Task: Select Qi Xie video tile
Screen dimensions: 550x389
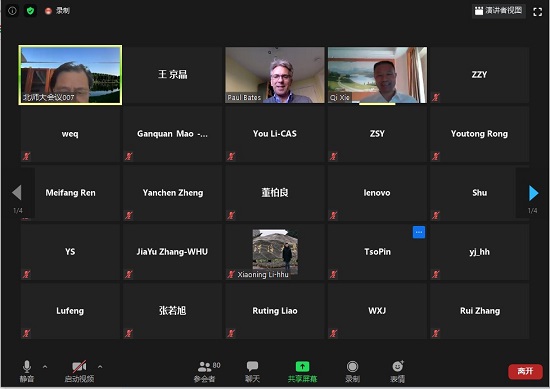Action: click(377, 75)
